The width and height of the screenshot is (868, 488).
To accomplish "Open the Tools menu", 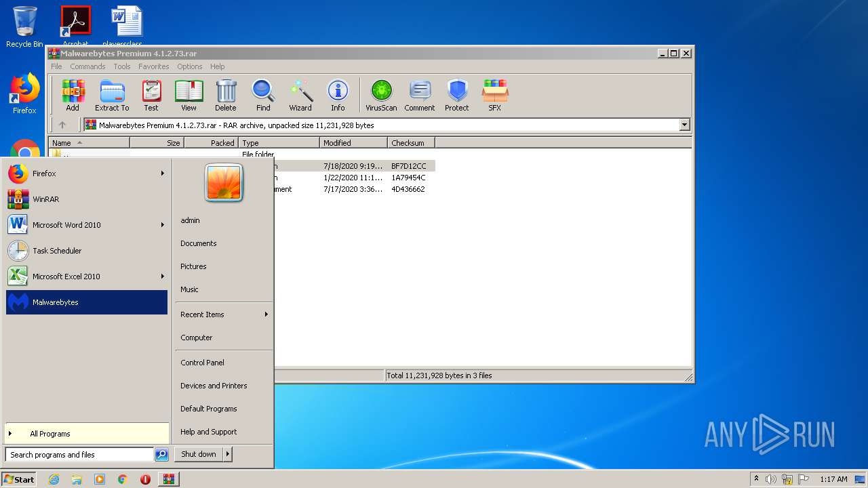I will (122, 66).
